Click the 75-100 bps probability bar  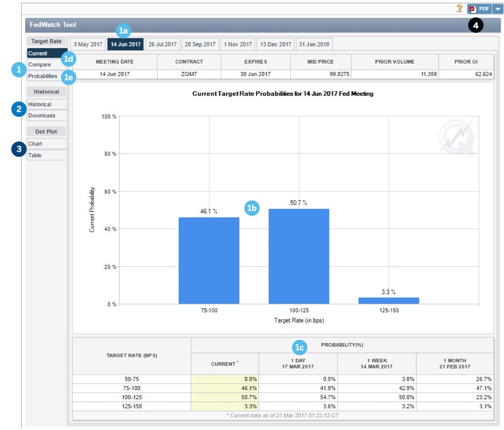point(208,260)
